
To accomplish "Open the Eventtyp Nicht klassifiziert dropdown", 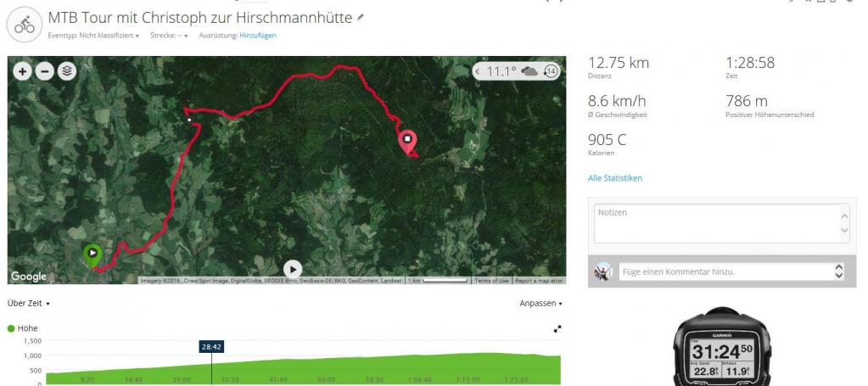I will [x=93, y=36].
